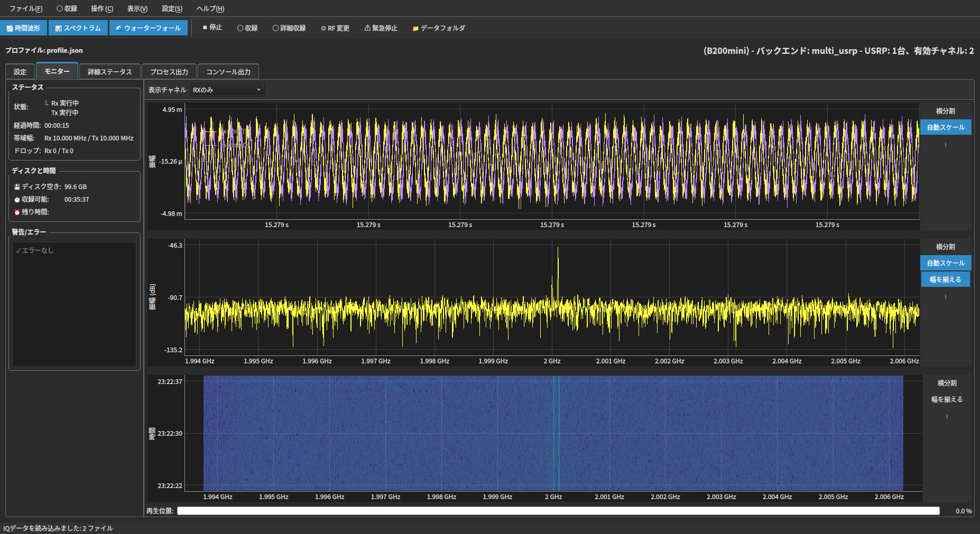The image size is (980, 534).
Task: Open the ヘルプ(H) menu
Action: click(x=210, y=8)
